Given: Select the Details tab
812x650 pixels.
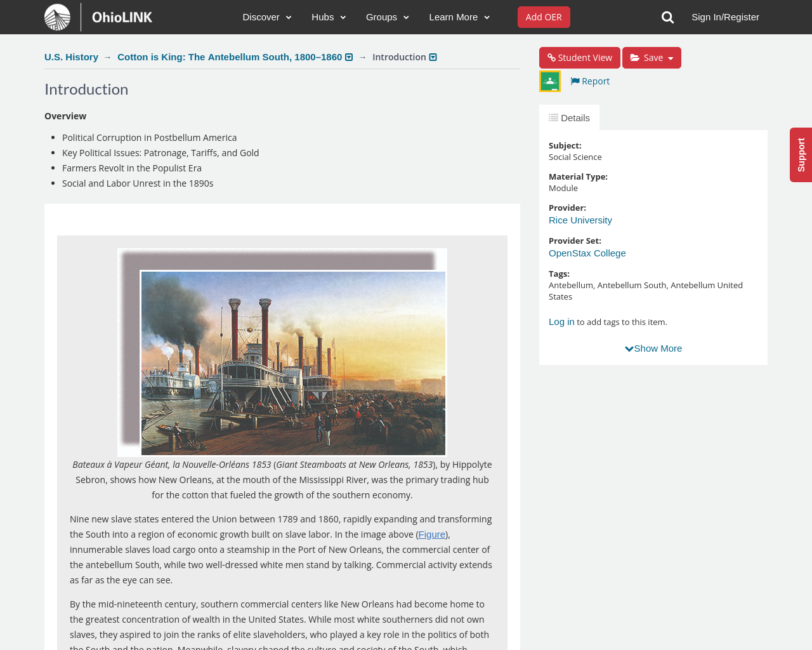Looking at the screenshot, I should [569, 118].
